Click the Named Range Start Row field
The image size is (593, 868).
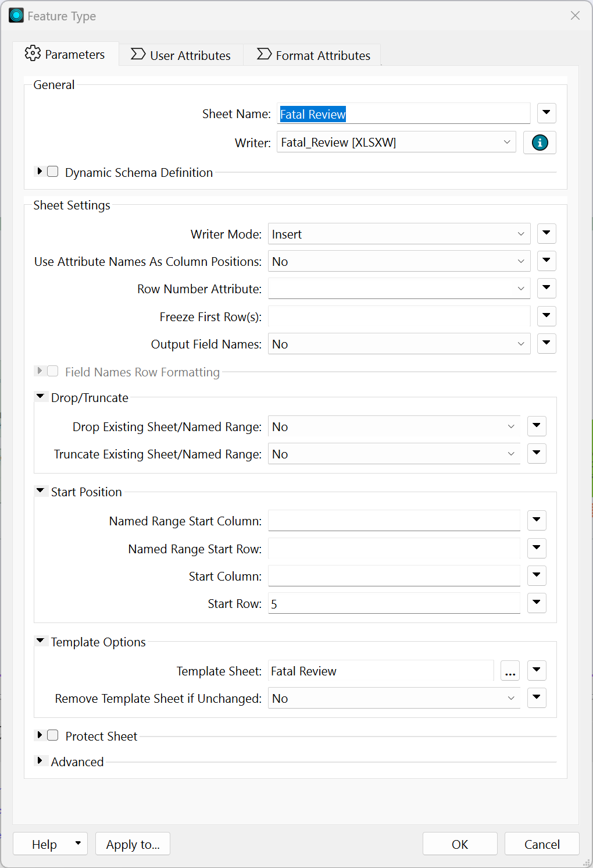click(394, 548)
